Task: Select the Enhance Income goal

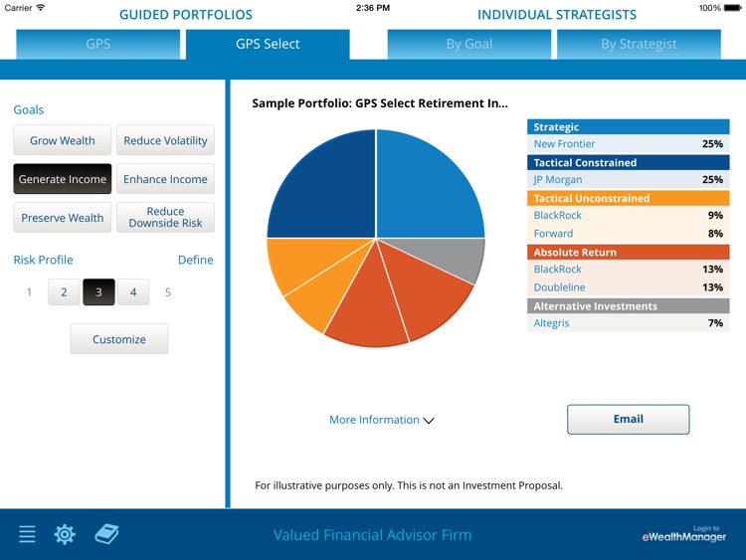Action: pos(165,179)
